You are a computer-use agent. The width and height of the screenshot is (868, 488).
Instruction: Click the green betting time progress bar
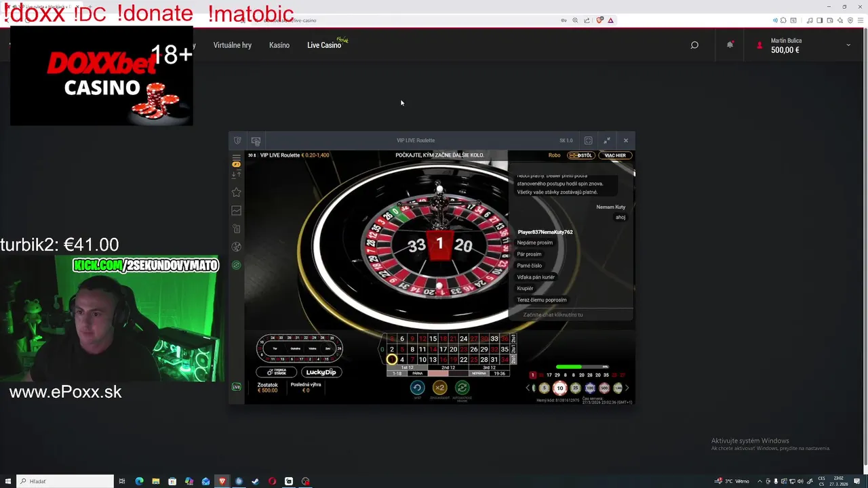[x=583, y=367]
